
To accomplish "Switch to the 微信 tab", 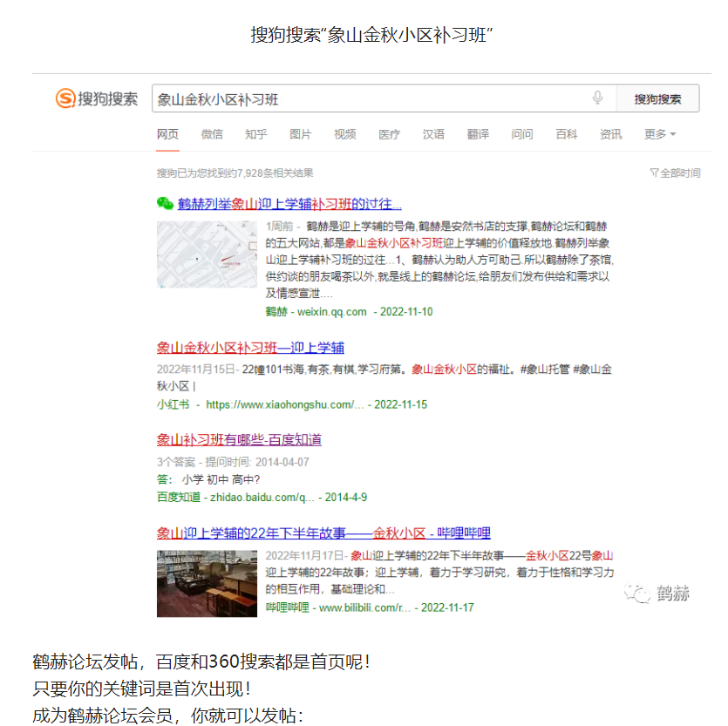I will (x=212, y=134).
